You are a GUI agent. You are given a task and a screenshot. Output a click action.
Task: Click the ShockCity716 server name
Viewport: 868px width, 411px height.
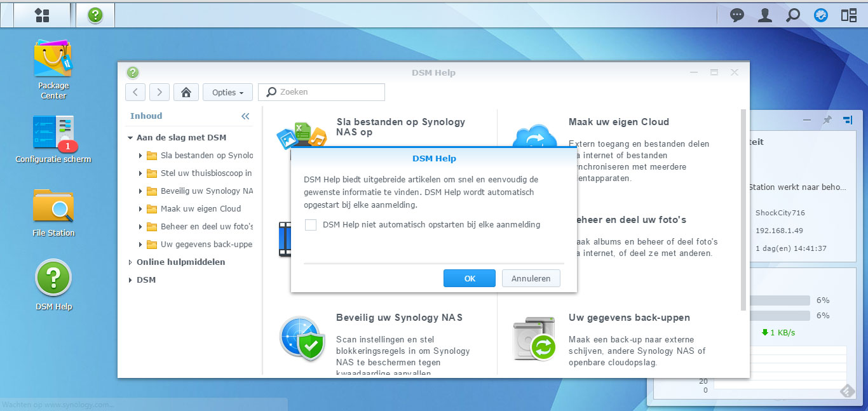pos(780,213)
